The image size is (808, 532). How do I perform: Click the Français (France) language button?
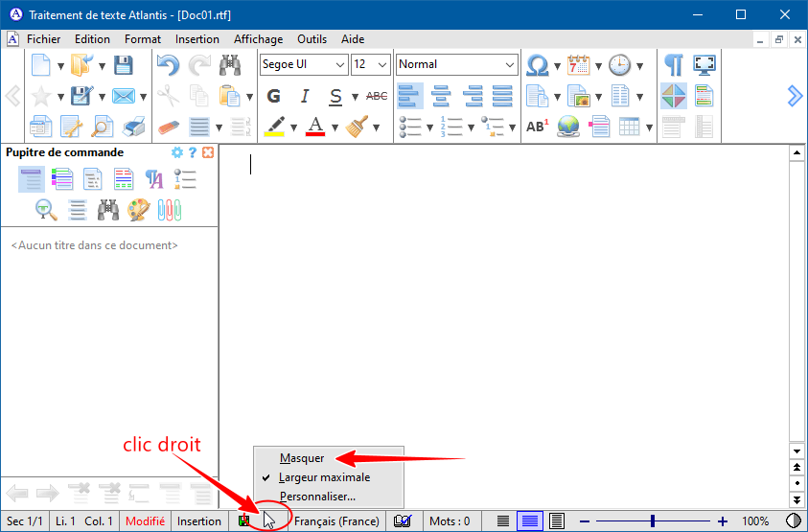(336, 521)
